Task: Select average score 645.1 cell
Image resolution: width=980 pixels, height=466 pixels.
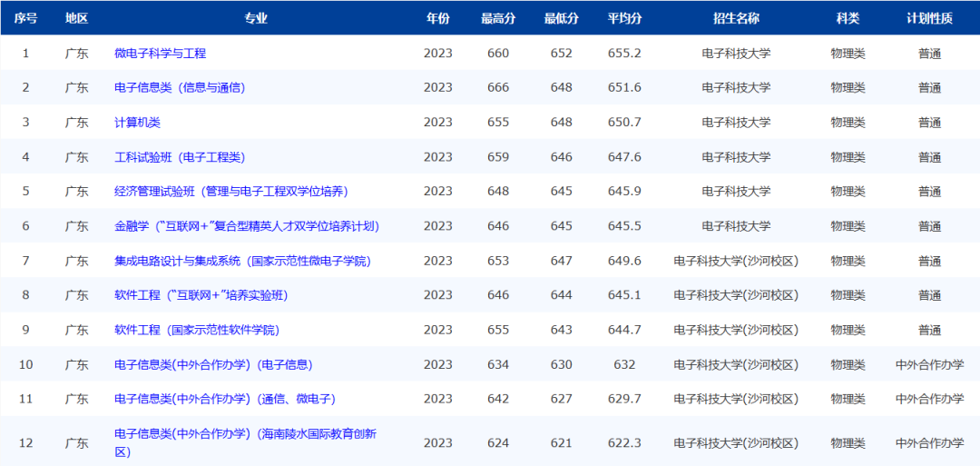Action: tap(624, 294)
